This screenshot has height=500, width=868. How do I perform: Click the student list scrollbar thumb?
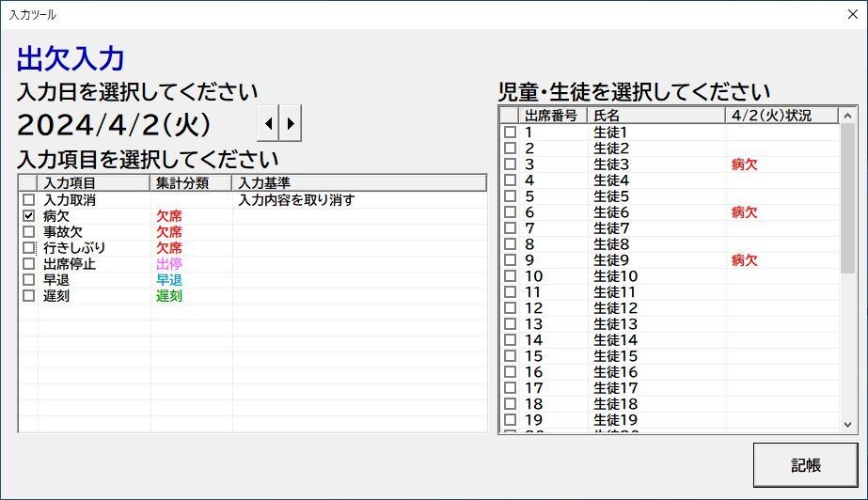pos(847,198)
